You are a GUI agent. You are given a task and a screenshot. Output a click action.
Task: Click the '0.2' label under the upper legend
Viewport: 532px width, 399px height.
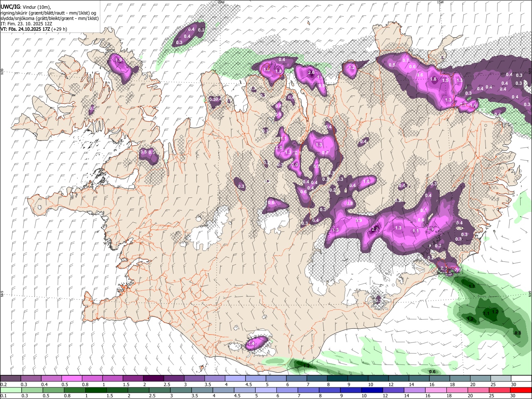[3, 384]
